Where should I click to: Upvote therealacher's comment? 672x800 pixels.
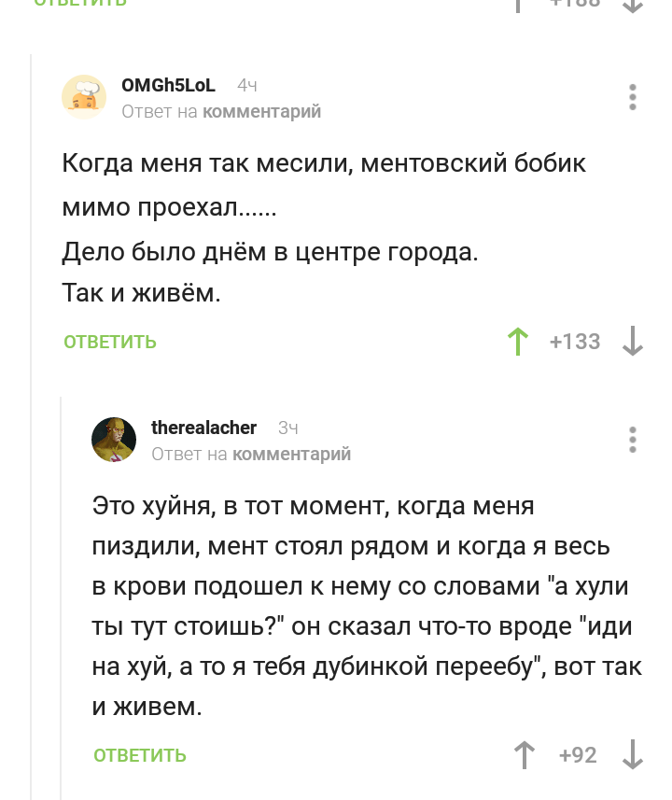click(525, 754)
